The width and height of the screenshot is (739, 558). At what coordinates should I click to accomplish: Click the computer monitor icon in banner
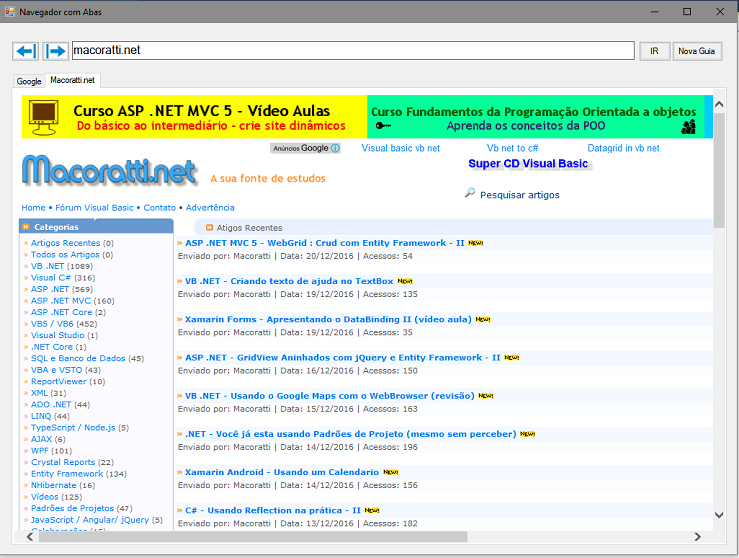(43, 117)
